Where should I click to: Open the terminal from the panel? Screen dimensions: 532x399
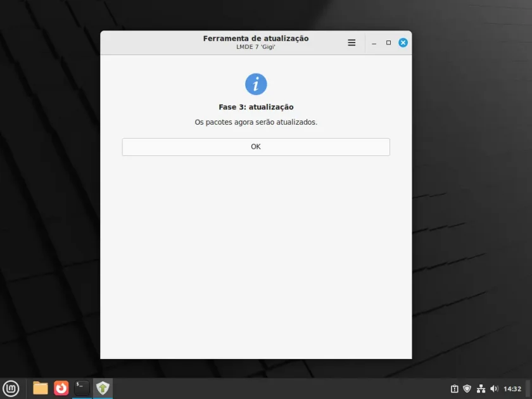click(82, 388)
